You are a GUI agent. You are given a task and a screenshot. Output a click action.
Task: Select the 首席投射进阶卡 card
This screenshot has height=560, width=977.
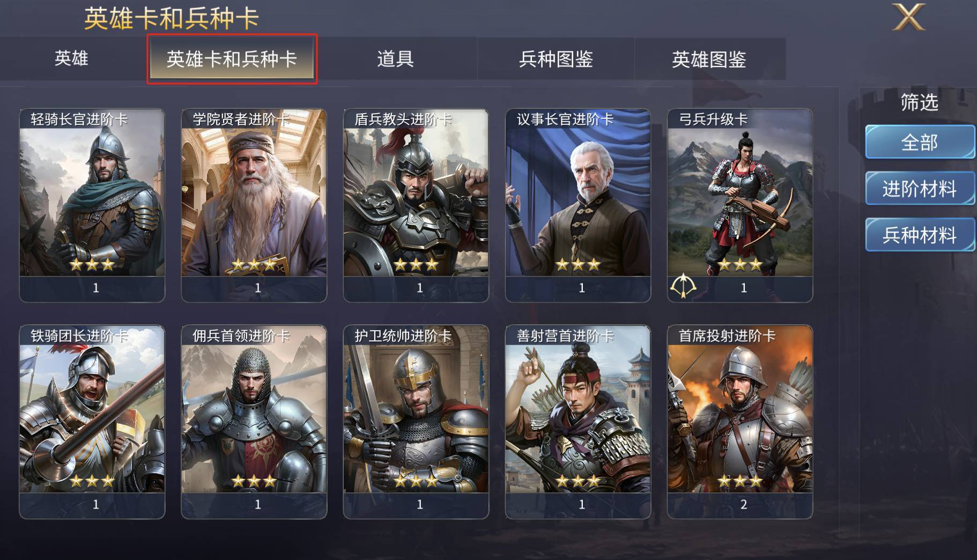point(740,422)
